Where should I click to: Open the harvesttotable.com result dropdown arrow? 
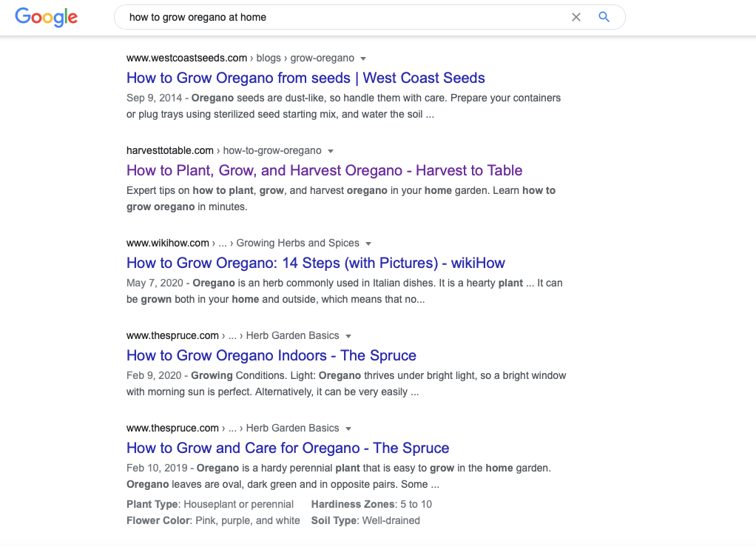(x=331, y=151)
